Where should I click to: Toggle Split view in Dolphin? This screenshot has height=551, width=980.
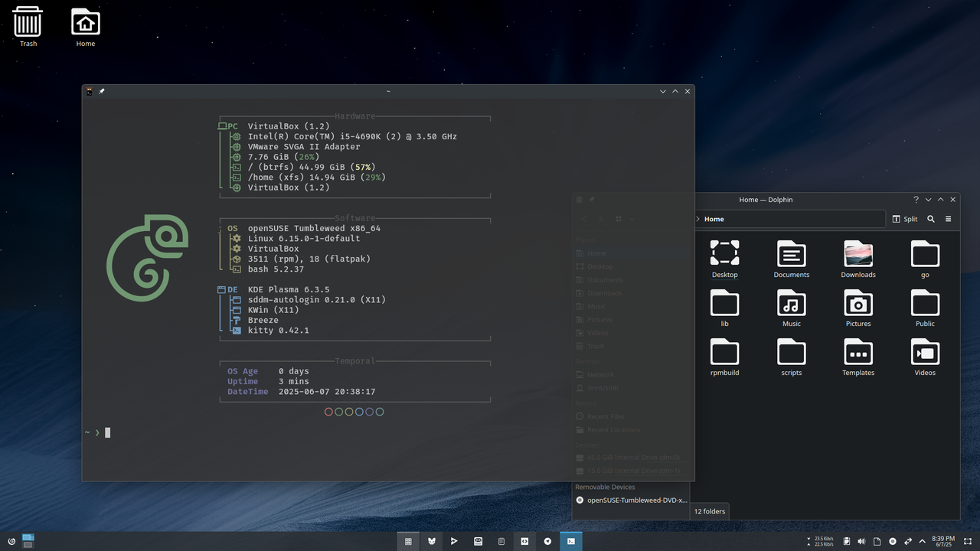tap(905, 219)
